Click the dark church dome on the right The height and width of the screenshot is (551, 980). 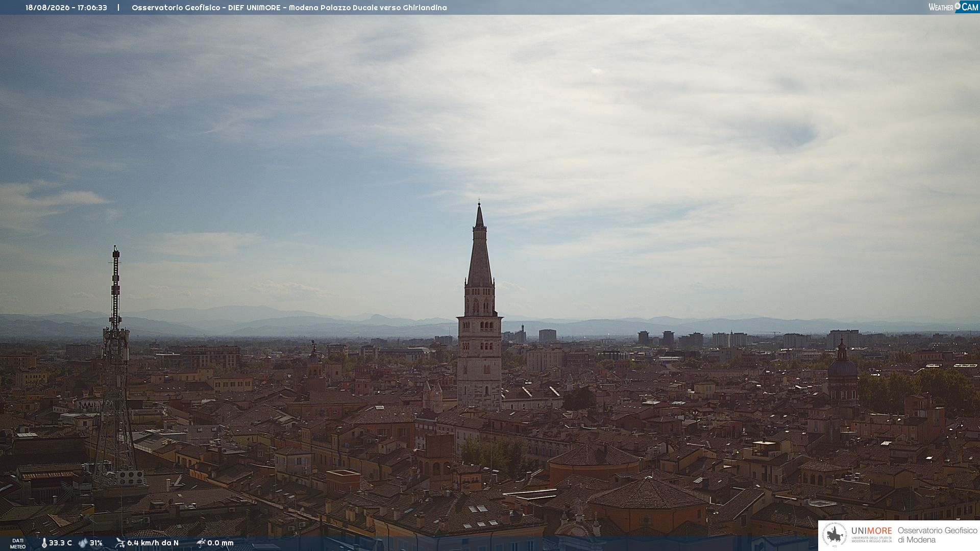click(842, 367)
